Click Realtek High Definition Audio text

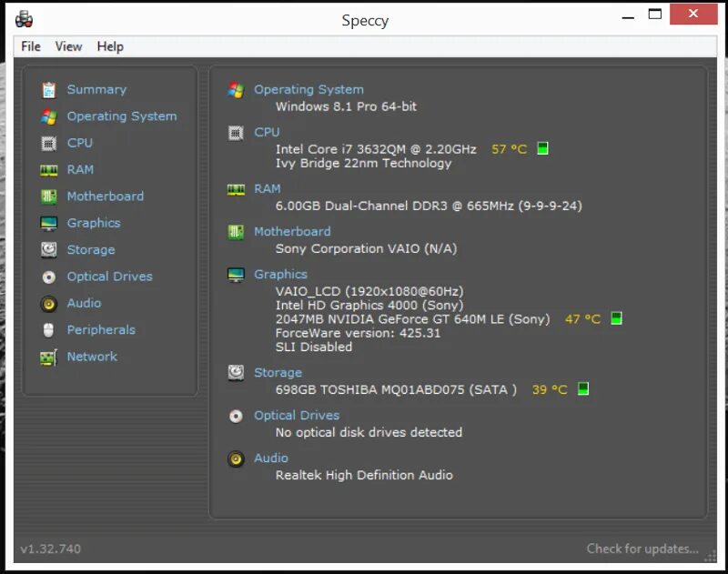click(x=364, y=475)
